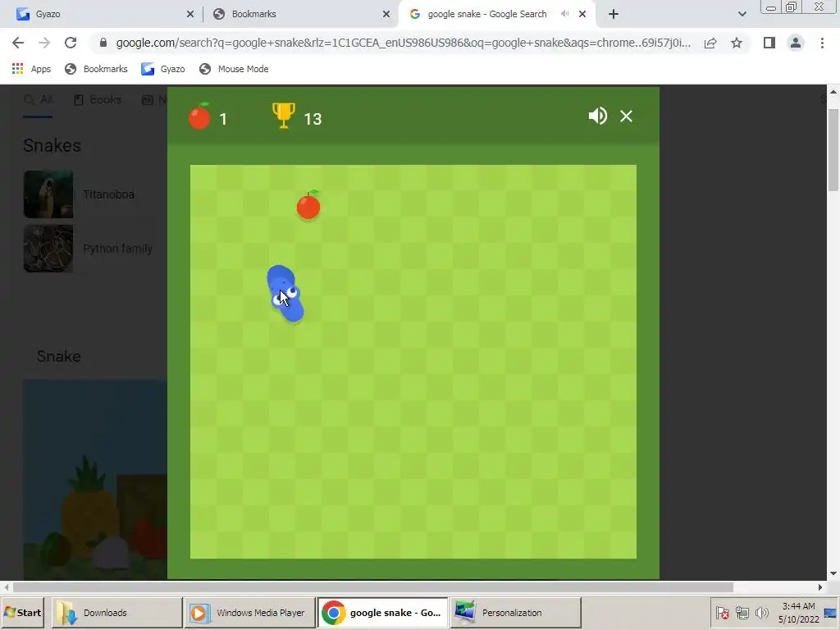Click the scroll down arrow
Viewport: 840px width, 630px height.
(x=833, y=573)
